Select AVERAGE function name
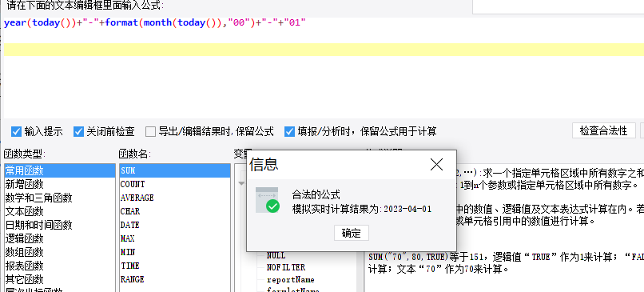The height and width of the screenshot is (292, 644). point(175,198)
